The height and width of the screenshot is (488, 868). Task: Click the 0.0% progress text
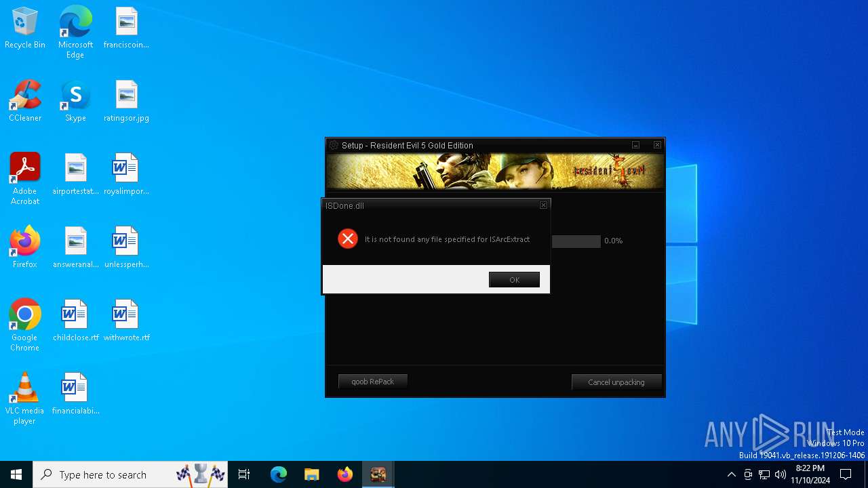click(613, 241)
